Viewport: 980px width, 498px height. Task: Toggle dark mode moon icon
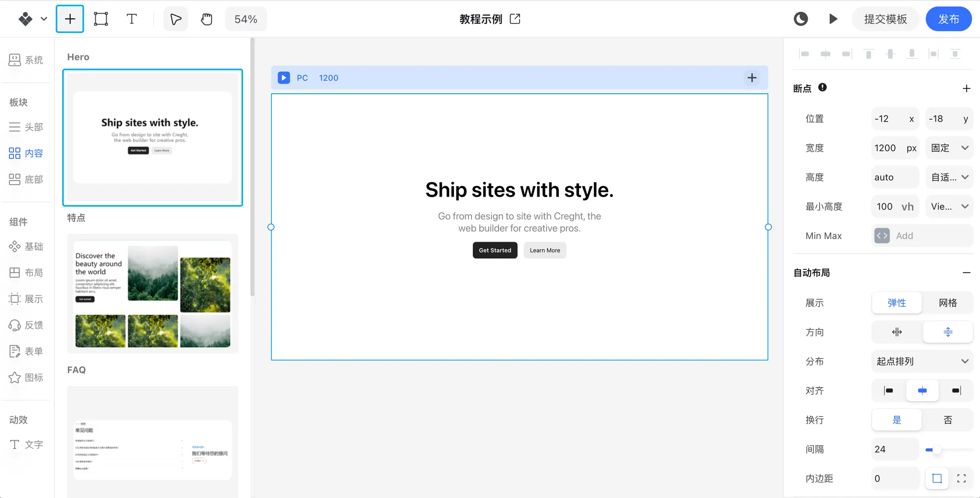801,19
